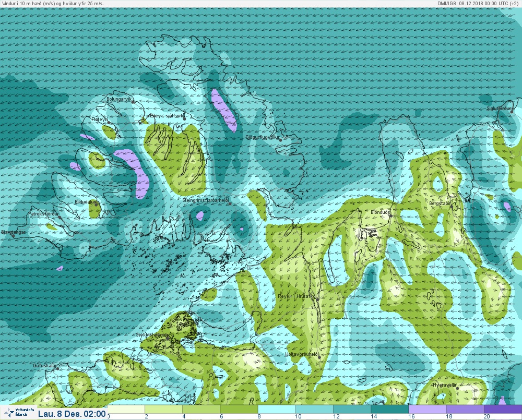
Task: Click the 'Lau. 8 Des. 02:00' timestamp
Action: click(72, 414)
